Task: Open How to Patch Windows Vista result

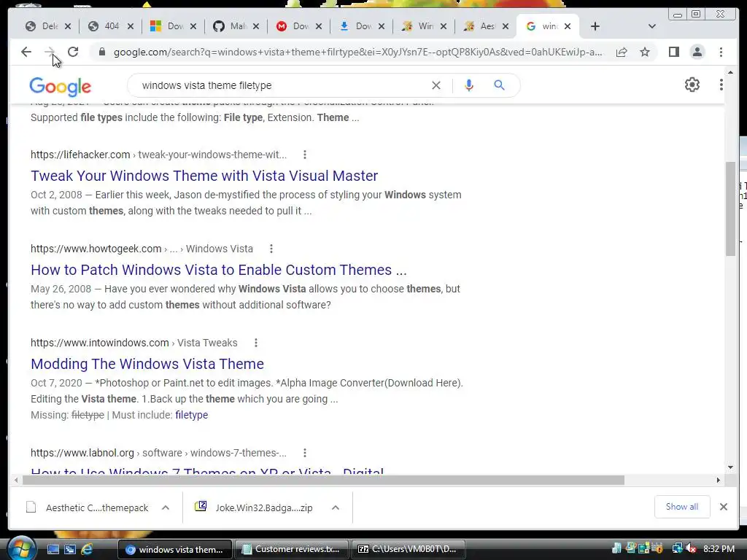Action: (x=219, y=270)
